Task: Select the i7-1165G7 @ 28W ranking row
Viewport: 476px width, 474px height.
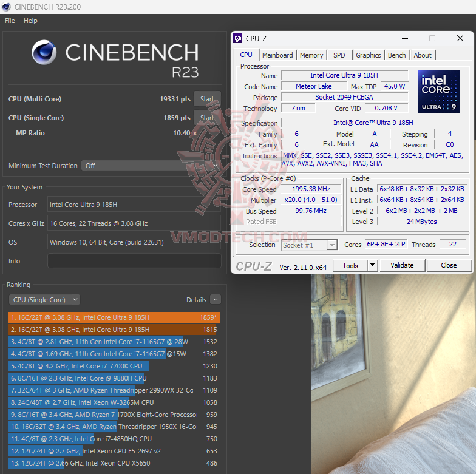Action: coord(114,342)
